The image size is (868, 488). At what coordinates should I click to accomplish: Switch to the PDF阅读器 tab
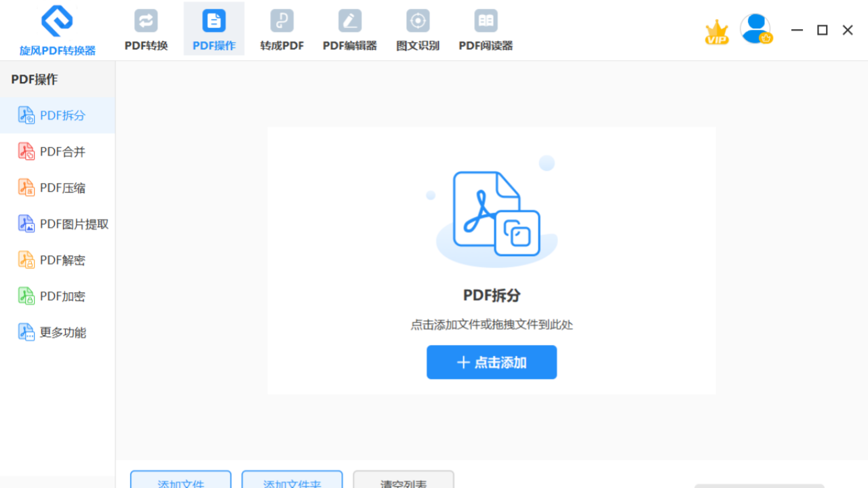coord(486,28)
